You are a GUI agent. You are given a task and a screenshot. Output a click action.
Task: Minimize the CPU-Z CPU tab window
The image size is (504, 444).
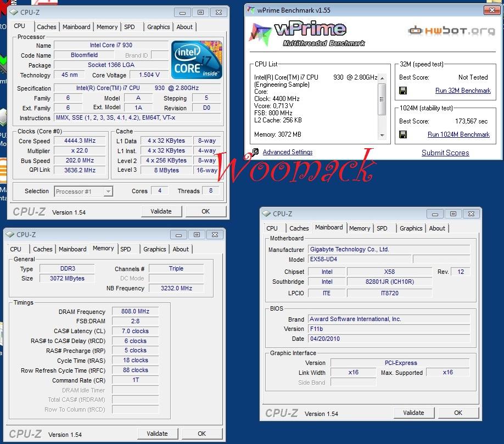tap(183, 13)
